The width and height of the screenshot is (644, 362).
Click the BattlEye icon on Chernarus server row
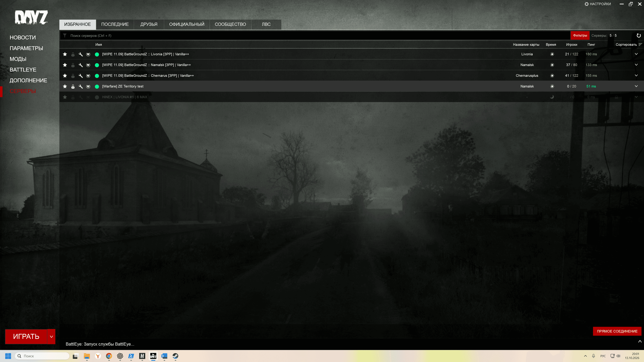click(x=88, y=76)
